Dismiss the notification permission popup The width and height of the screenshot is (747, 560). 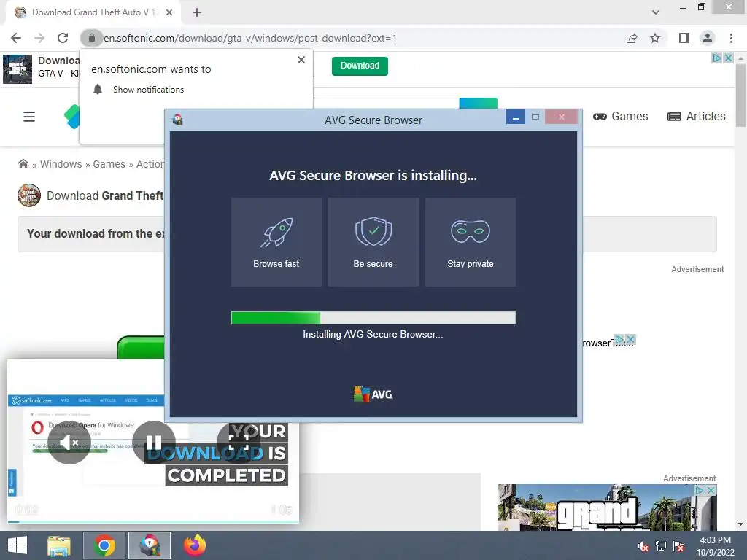click(x=301, y=60)
